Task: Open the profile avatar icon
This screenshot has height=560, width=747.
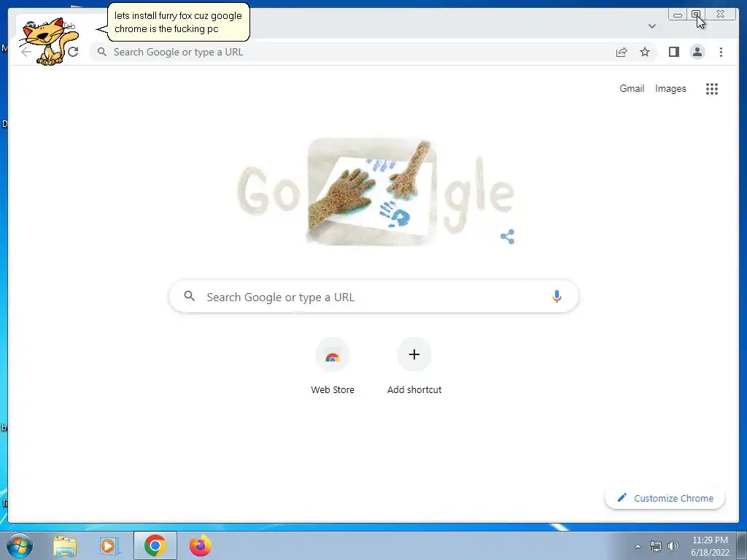Action: 697,52
